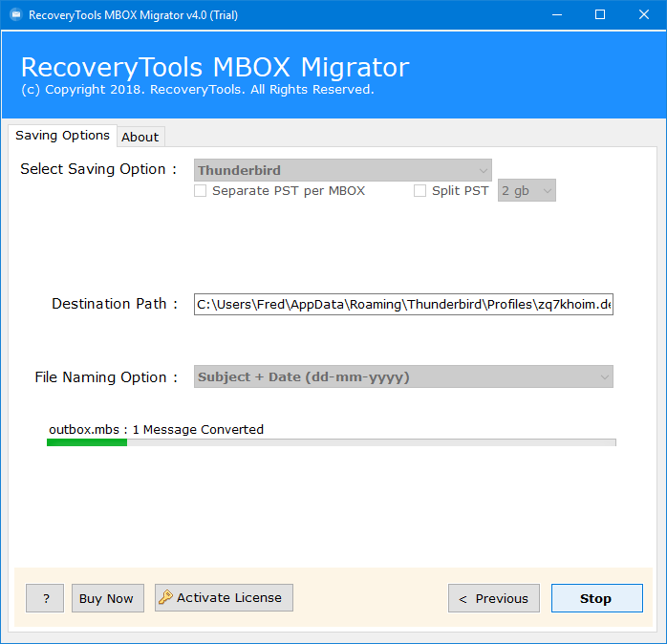Viewport: 667px width, 644px height.
Task: Click the 'outbox.mbs : 1 Message Converted' status text
Action: pos(156,430)
